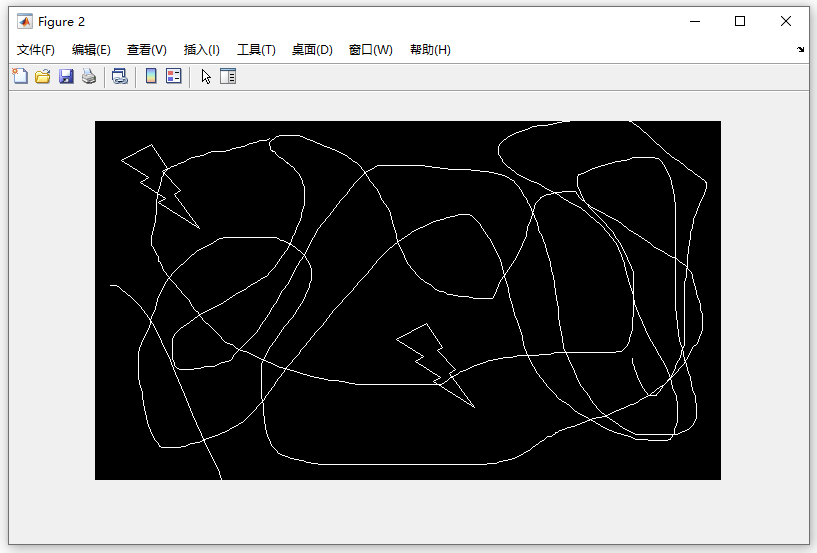Minimize the Figure 2 window
Screen dimensions: 817x553
(x=695, y=21)
